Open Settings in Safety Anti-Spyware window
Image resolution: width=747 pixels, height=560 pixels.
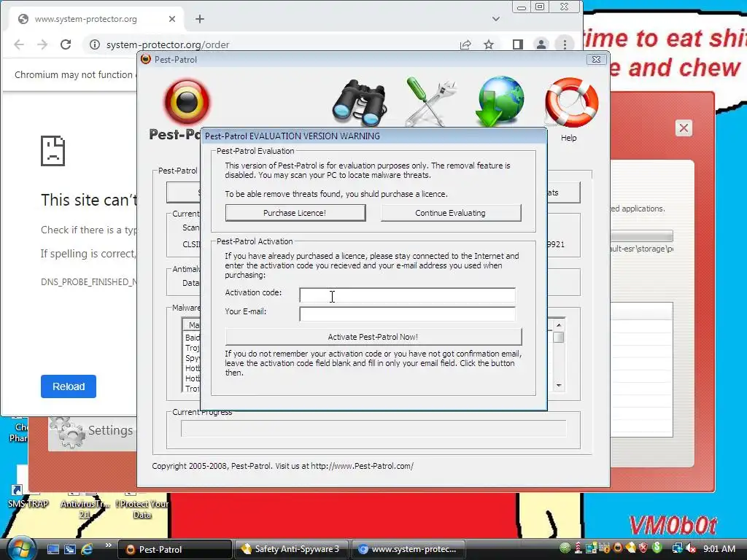(x=93, y=432)
